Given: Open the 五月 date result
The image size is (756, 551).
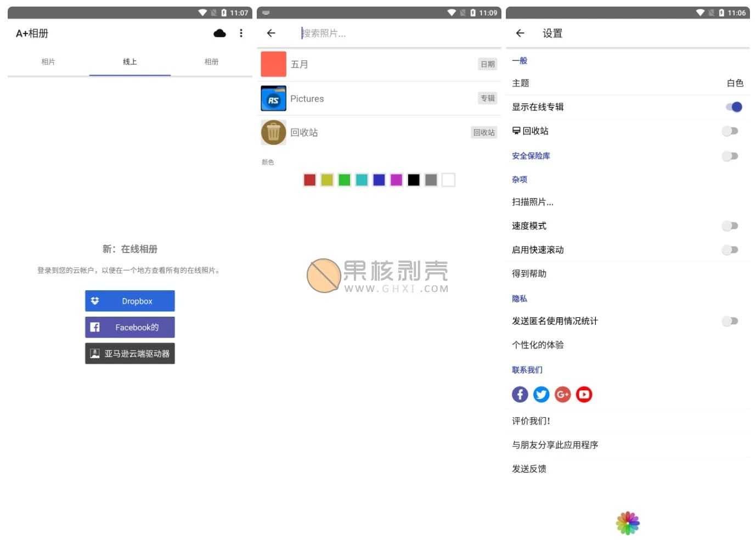Looking at the screenshot, I should (x=379, y=64).
